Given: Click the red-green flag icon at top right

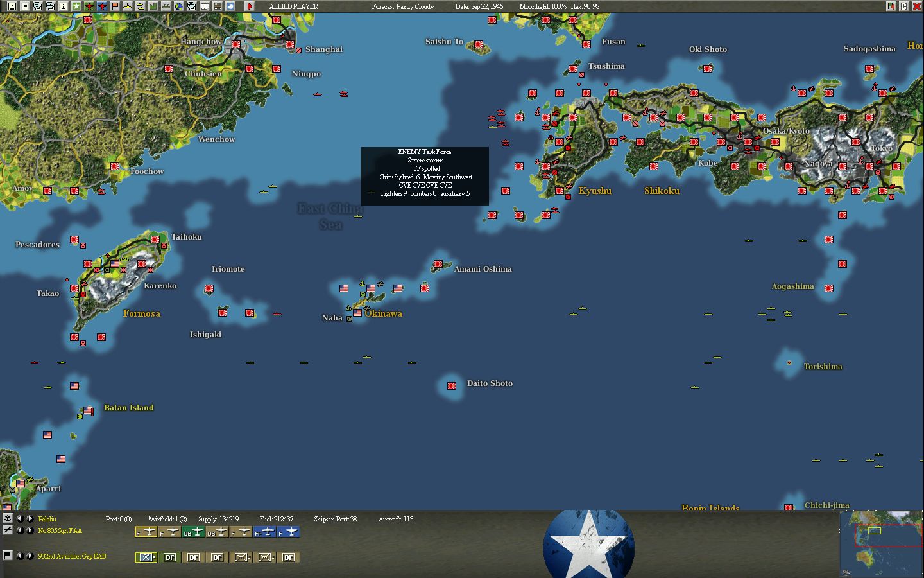Looking at the screenshot, I should (x=891, y=6).
